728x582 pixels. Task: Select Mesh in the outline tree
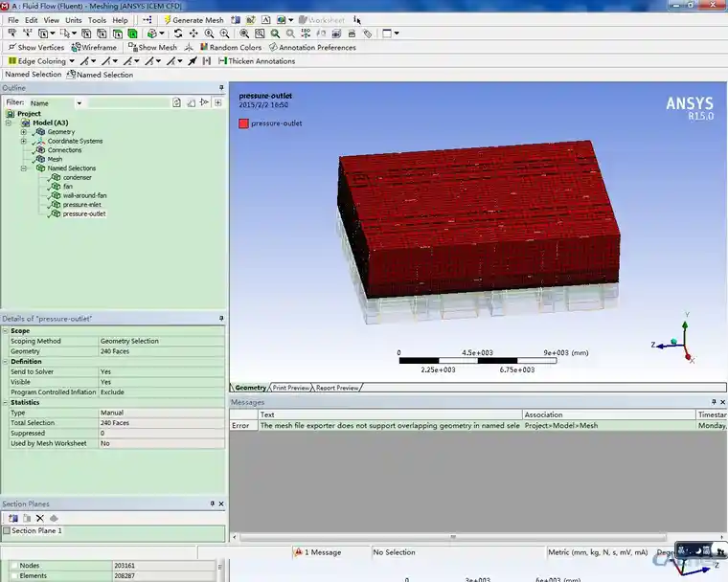(55, 159)
